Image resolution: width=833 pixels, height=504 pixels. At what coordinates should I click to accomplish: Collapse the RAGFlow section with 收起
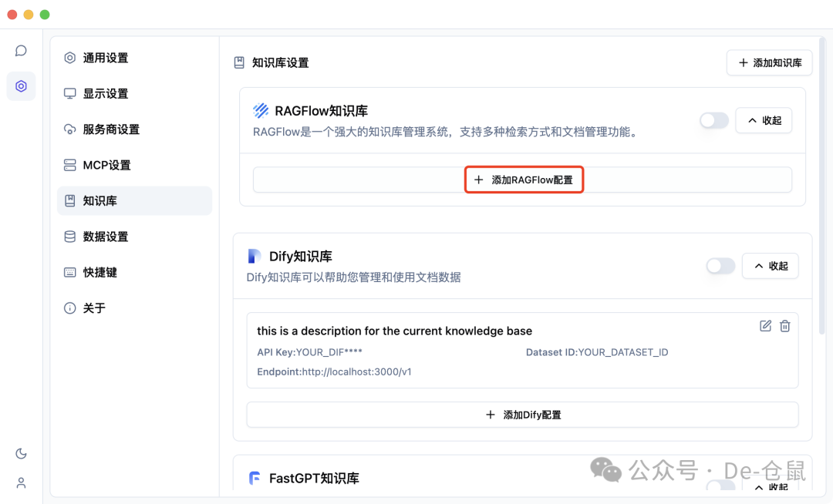tap(764, 120)
